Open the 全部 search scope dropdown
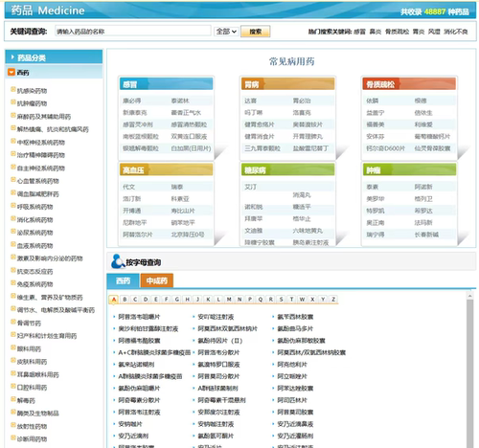 click(x=226, y=32)
